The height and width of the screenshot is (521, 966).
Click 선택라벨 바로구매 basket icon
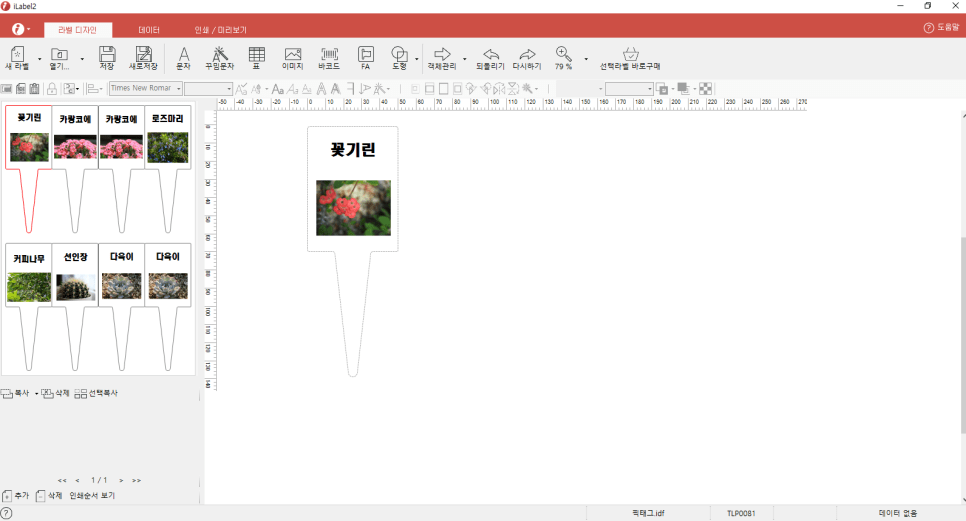(x=630, y=54)
